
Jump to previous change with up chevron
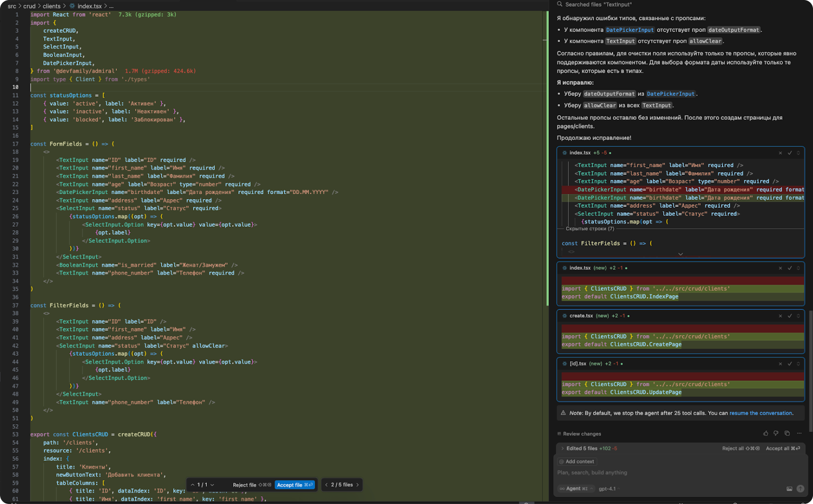coord(193,485)
